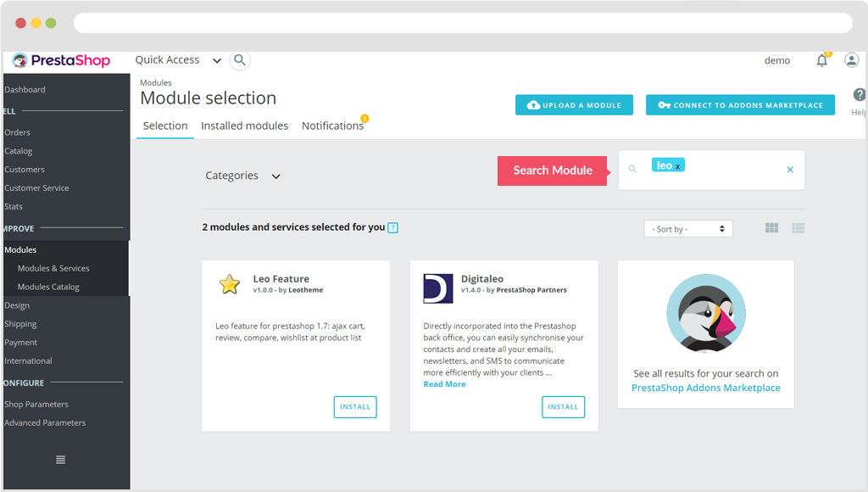Open the notifications bell icon
The image size is (868, 492).
(x=822, y=60)
